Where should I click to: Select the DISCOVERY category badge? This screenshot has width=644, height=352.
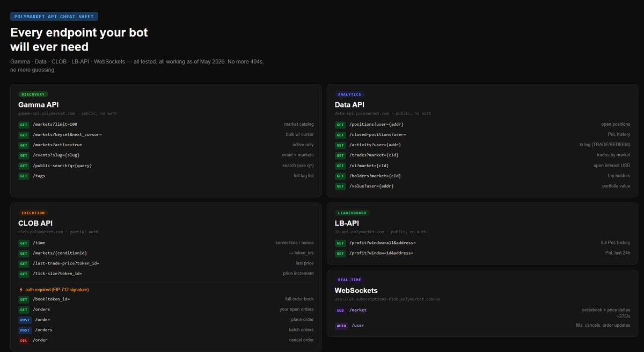tap(33, 95)
